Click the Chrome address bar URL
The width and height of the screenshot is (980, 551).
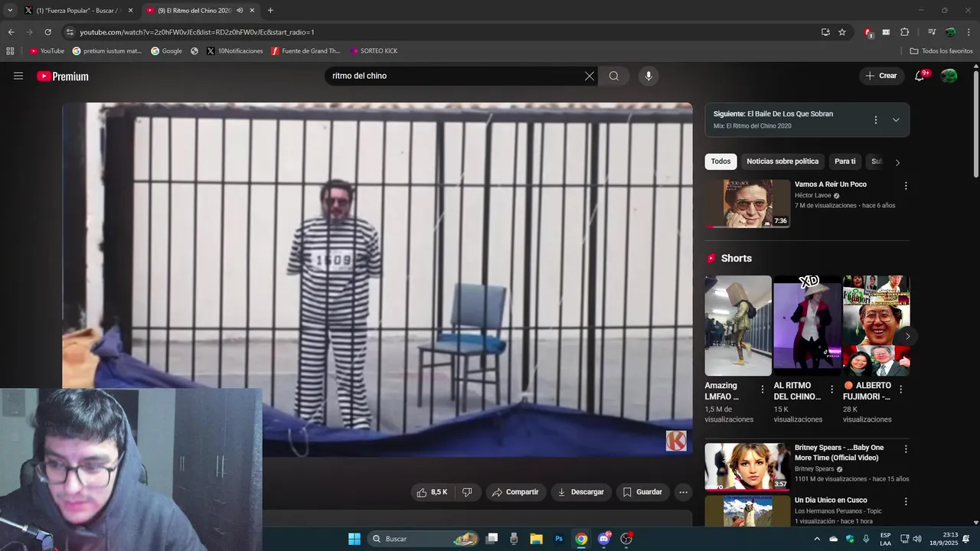pos(197,32)
